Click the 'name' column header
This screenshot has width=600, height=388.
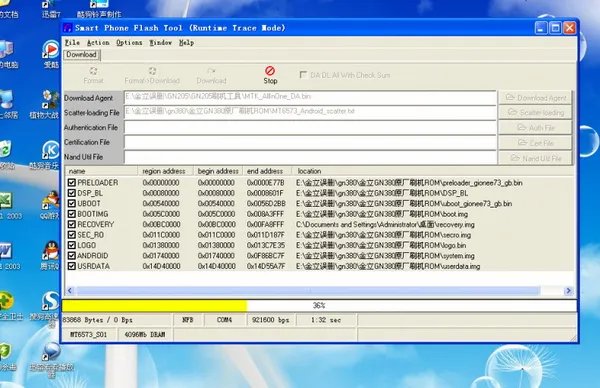pos(101,171)
